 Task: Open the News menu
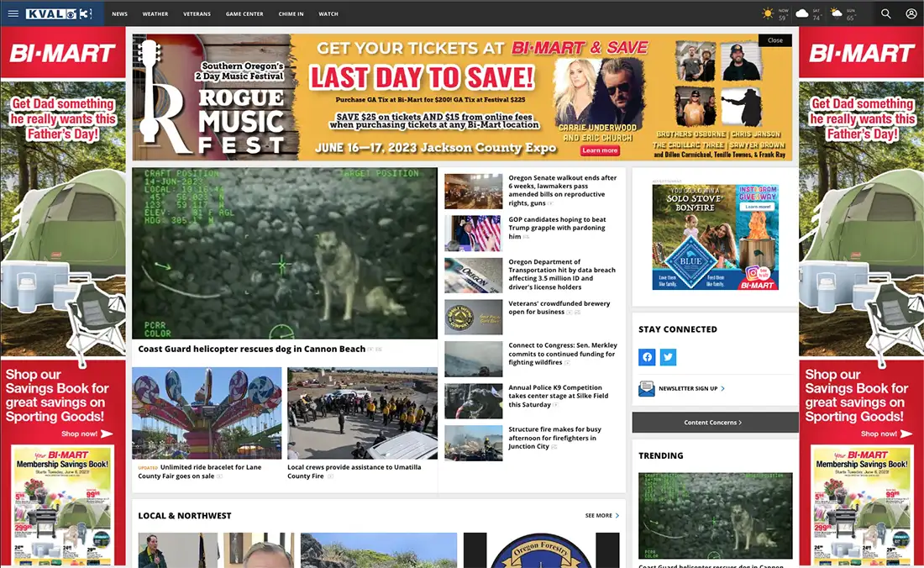119,13
